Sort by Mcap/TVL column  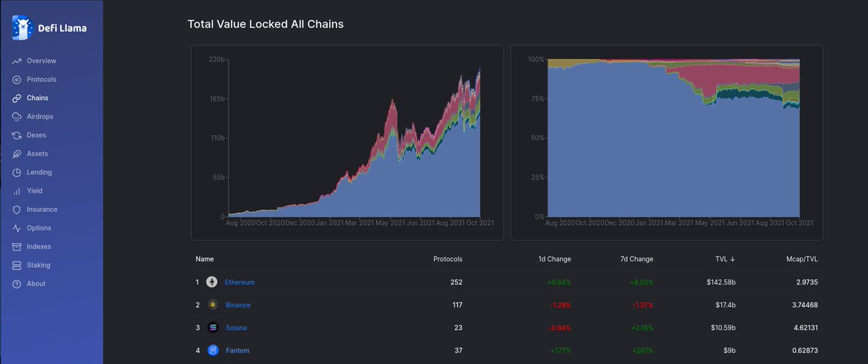(801, 258)
